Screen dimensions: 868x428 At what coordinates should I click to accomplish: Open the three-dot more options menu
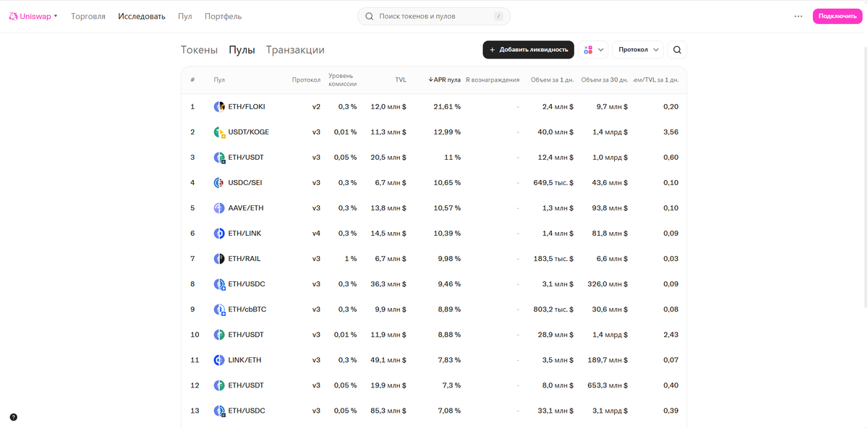tap(799, 16)
